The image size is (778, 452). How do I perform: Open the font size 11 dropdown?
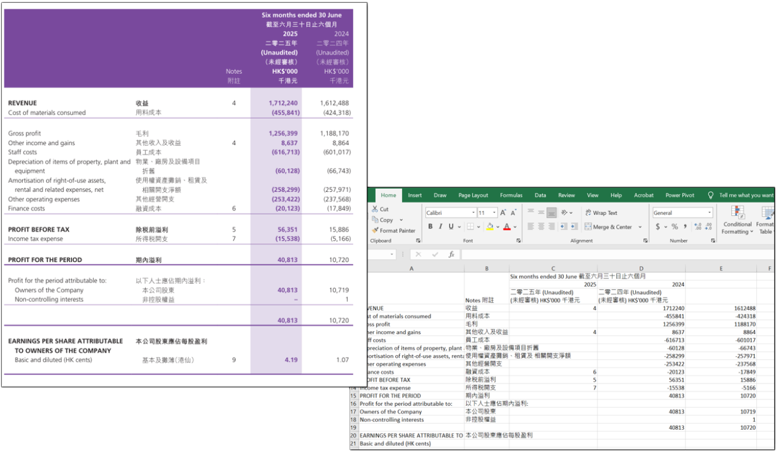(494, 212)
